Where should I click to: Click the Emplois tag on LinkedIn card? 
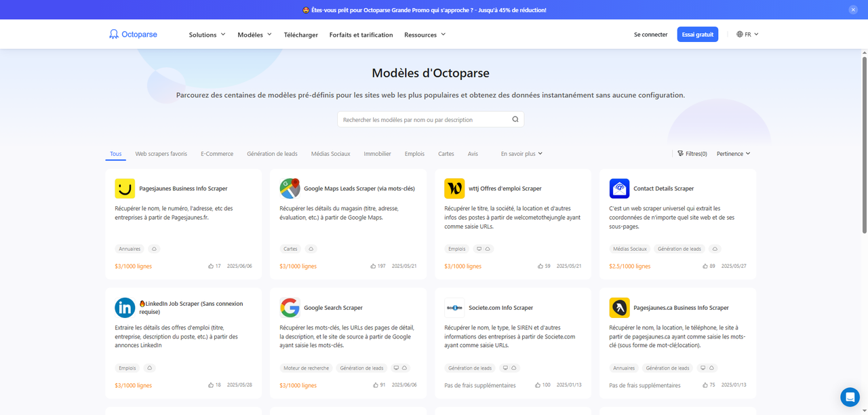127,368
